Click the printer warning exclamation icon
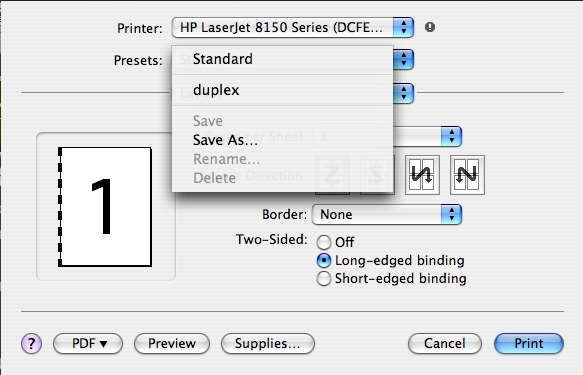This screenshot has width=583, height=375. (430, 27)
